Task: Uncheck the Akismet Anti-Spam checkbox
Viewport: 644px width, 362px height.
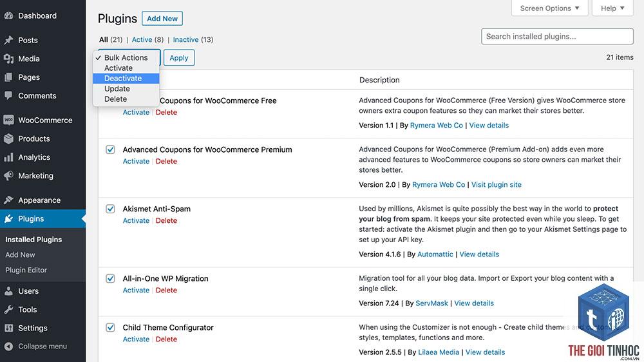Action: point(110,209)
